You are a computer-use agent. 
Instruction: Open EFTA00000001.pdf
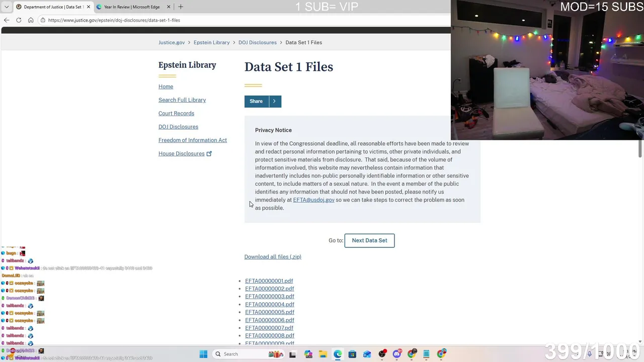click(x=269, y=281)
